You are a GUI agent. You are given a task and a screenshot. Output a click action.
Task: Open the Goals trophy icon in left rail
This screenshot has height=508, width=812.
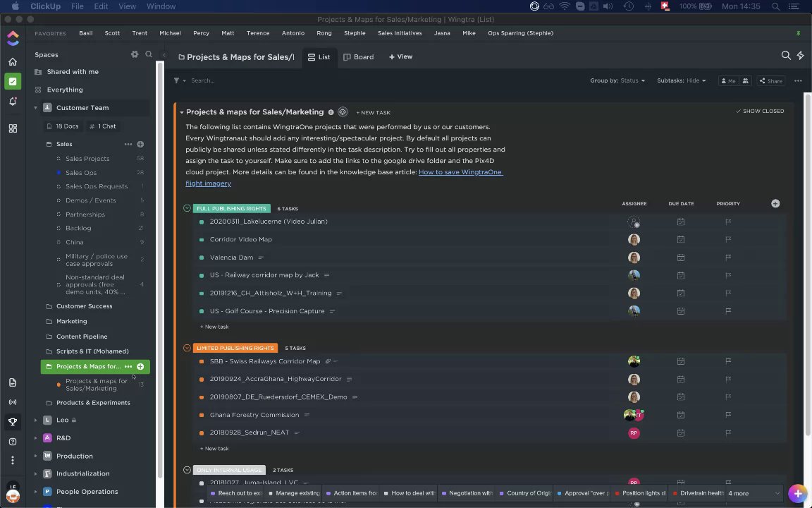point(13,422)
